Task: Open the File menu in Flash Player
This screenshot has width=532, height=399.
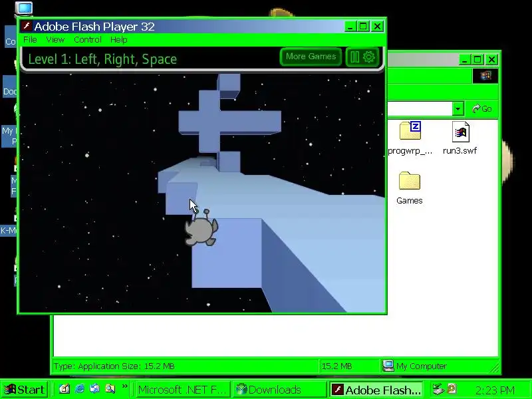Action: click(30, 40)
